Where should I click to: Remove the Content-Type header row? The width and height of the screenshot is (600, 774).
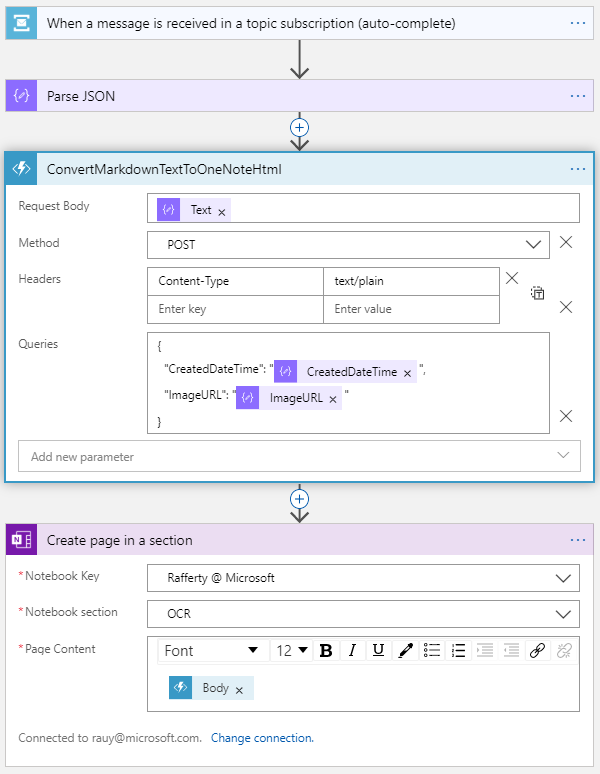(x=511, y=279)
